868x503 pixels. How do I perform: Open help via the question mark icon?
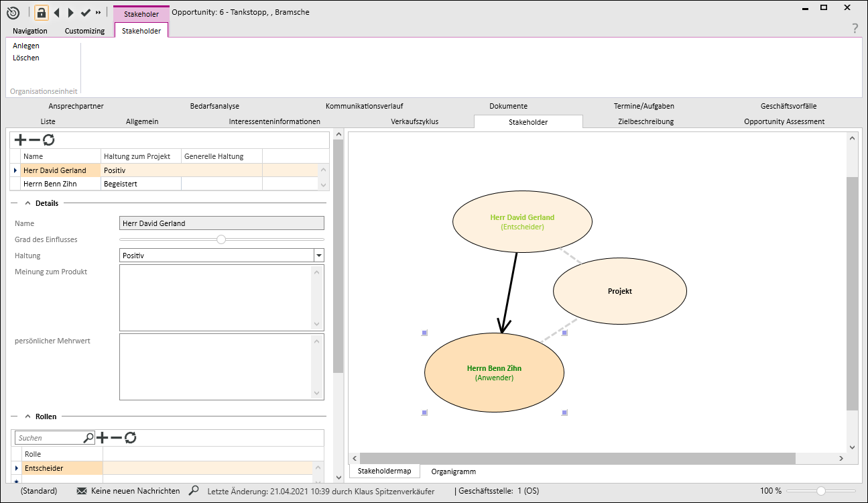point(855,28)
